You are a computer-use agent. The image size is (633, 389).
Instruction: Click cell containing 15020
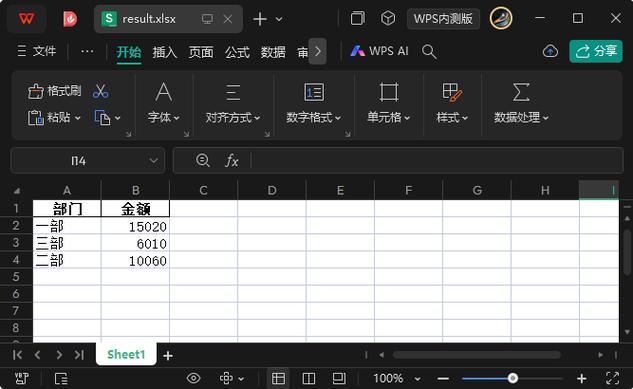135,226
